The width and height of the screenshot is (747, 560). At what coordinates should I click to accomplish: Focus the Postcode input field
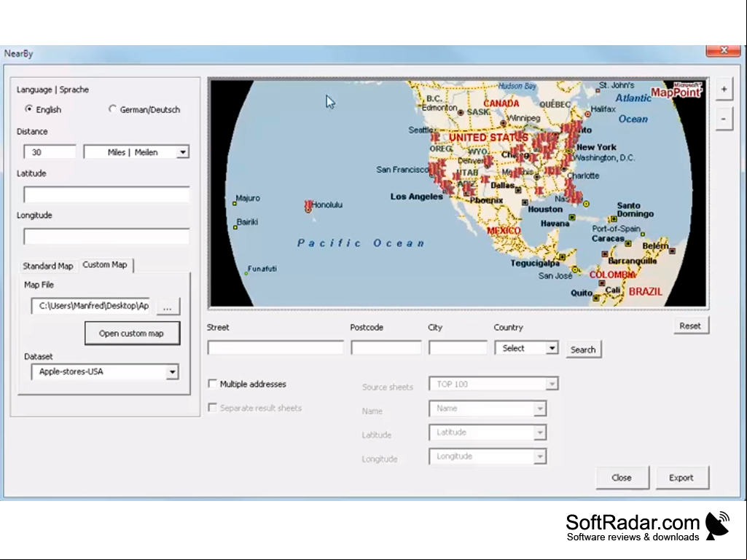coord(386,347)
